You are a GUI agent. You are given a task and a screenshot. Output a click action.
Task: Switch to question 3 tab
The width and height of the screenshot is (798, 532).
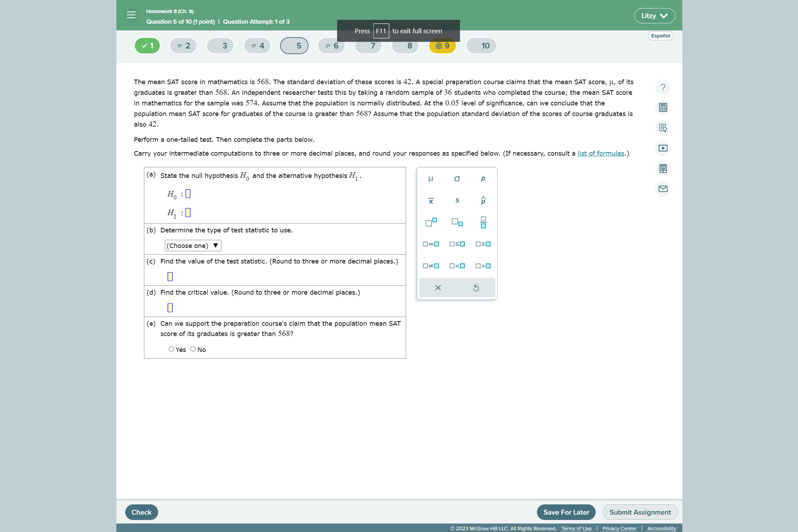[x=220, y=46]
